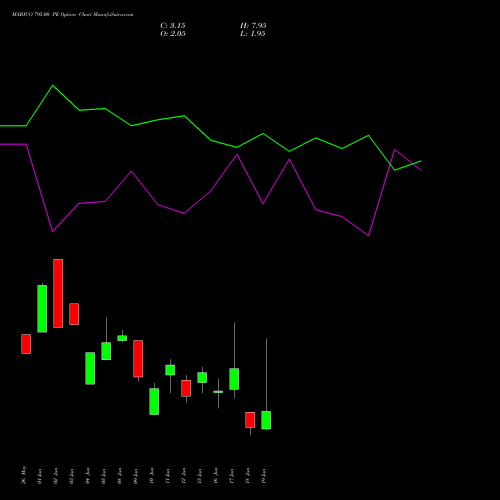Click the last green candle above 19 Jun
Viewport: 500px width, 500px height.
point(266,420)
